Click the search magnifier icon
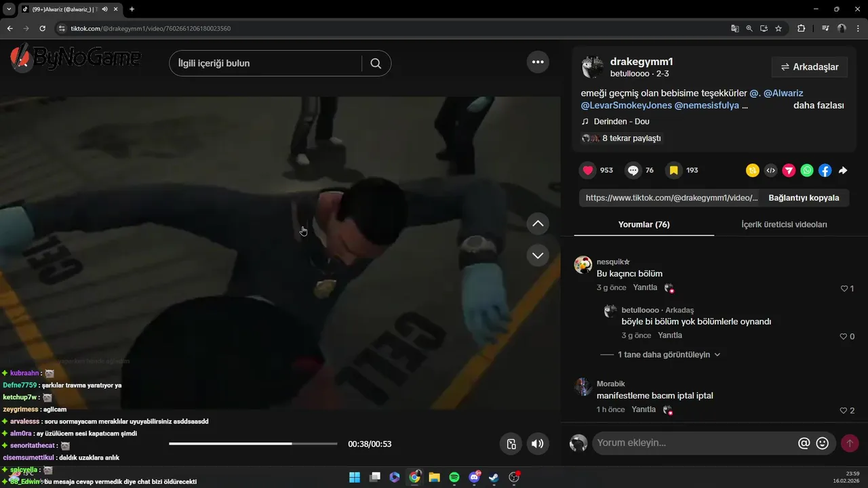Viewport: 868px width, 488px height. coord(376,63)
